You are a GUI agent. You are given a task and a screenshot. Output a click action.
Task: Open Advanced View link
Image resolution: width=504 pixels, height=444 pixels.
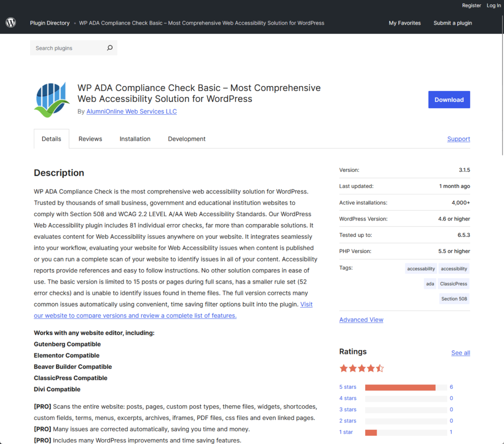click(x=361, y=319)
